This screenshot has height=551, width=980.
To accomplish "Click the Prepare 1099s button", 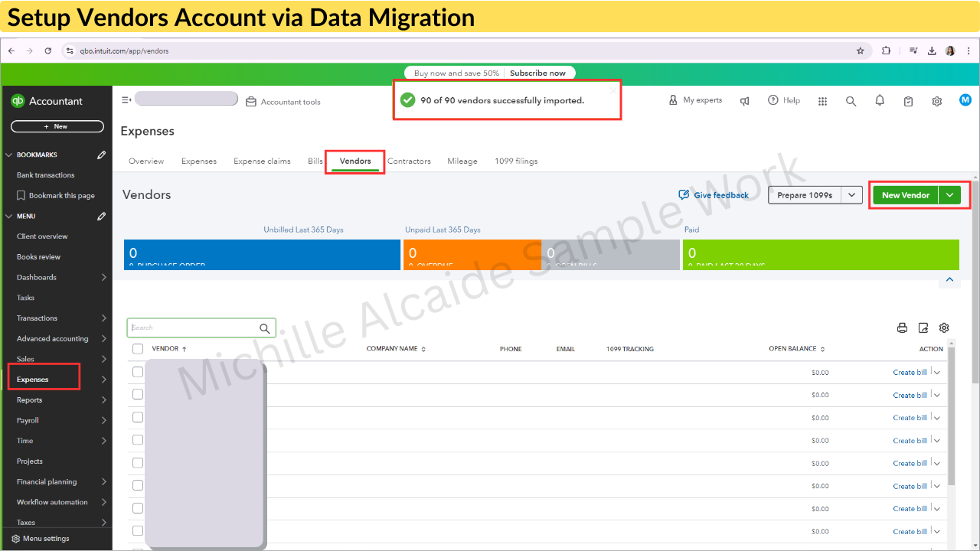I will tap(805, 195).
